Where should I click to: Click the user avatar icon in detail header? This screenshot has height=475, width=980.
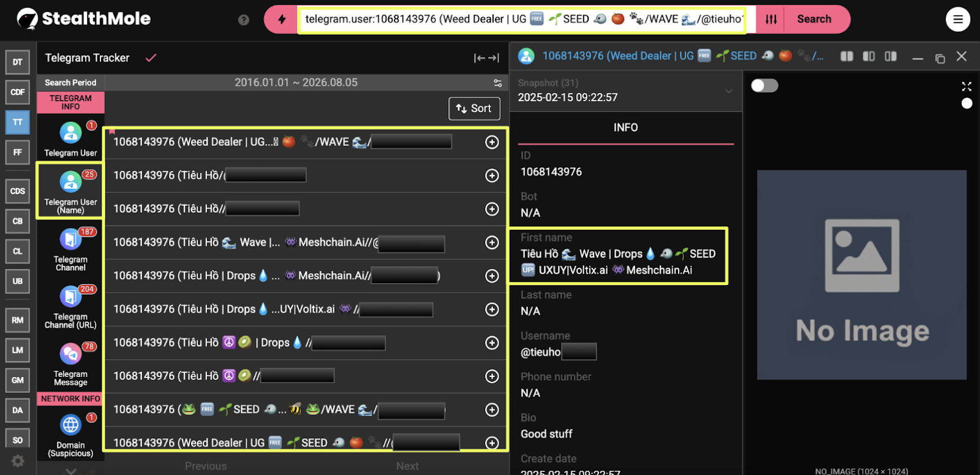pyautogui.click(x=526, y=56)
